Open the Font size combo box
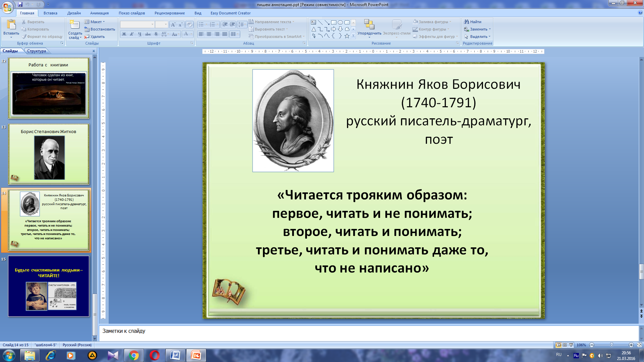The height and width of the screenshot is (362, 644). (161, 24)
